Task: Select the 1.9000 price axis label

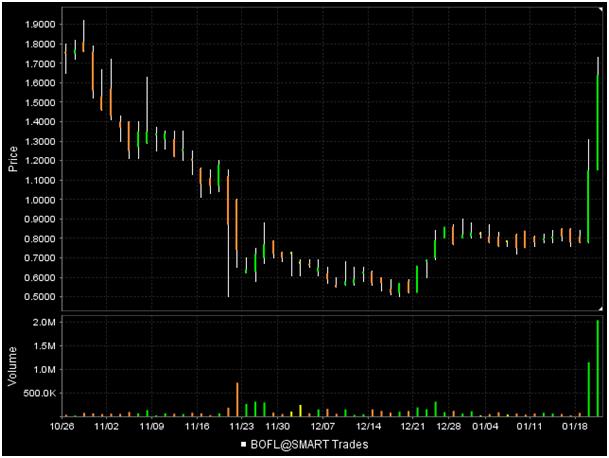Action: point(40,24)
